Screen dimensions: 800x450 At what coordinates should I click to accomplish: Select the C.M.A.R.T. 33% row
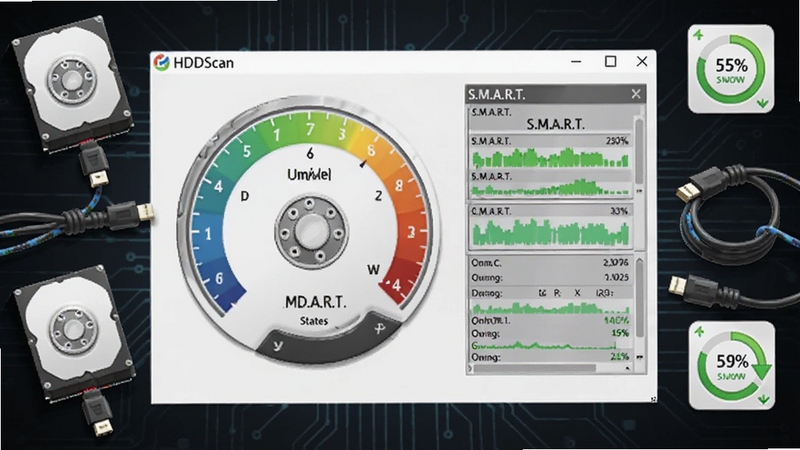[x=550, y=211]
